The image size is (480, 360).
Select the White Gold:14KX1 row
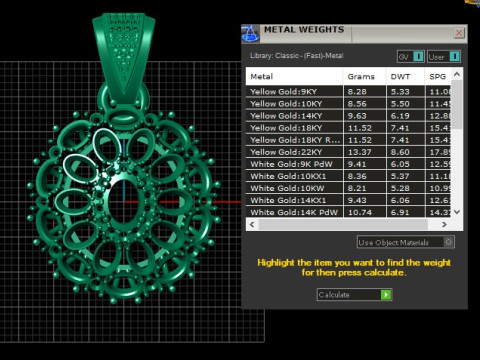[348, 200]
